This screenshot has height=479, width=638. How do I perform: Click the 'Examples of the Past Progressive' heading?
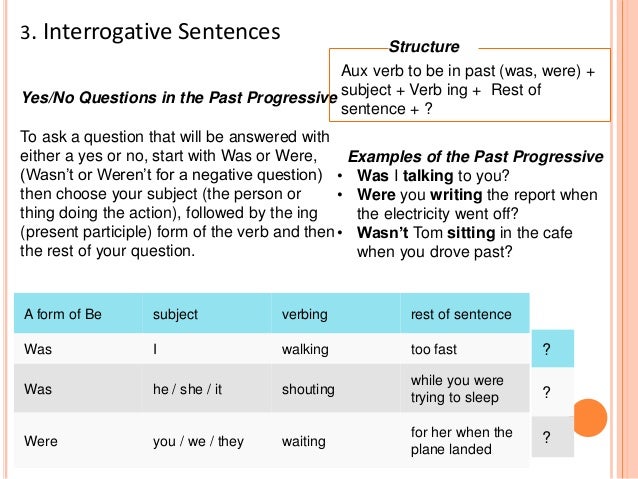click(476, 157)
